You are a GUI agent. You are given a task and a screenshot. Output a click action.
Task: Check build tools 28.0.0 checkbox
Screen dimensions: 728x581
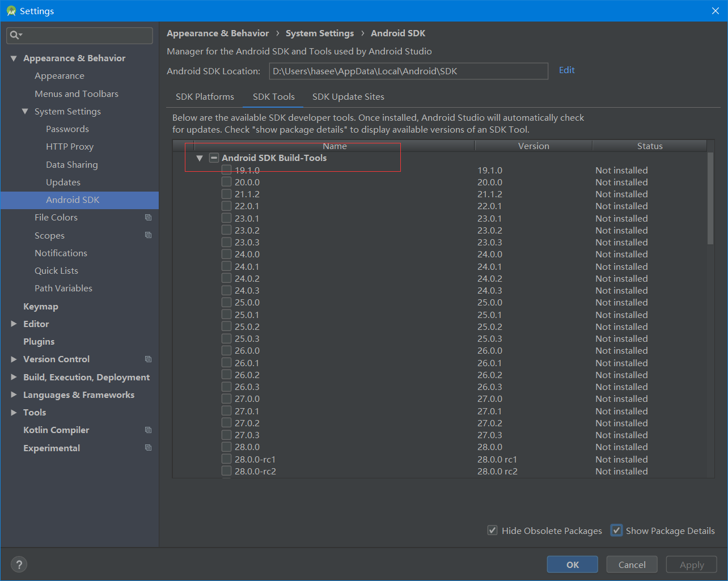[226, 447]
